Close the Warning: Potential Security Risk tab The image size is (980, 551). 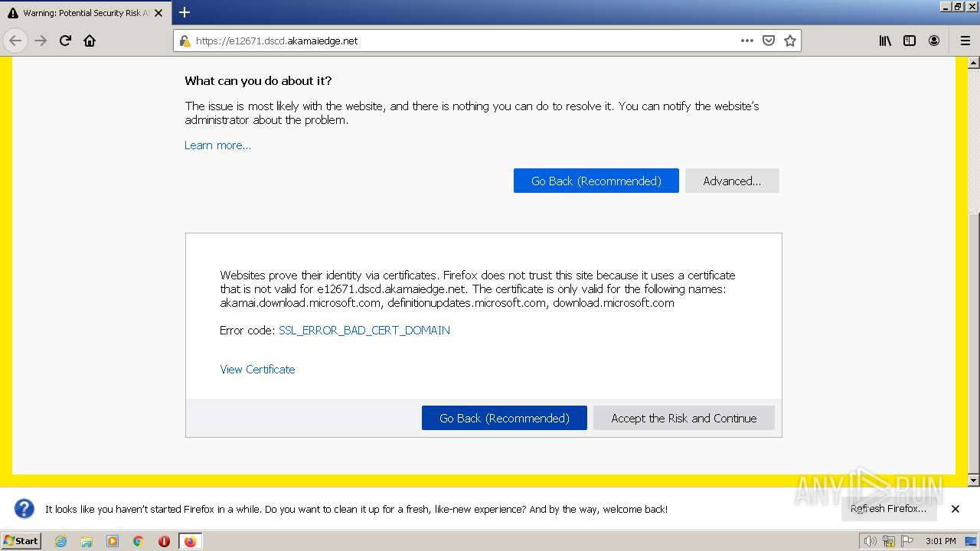click(158, 13)
